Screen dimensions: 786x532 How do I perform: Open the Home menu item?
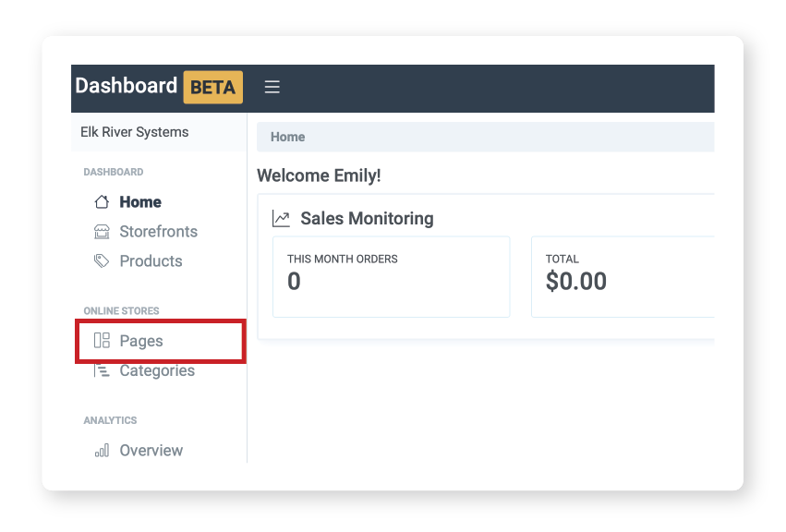140,202
